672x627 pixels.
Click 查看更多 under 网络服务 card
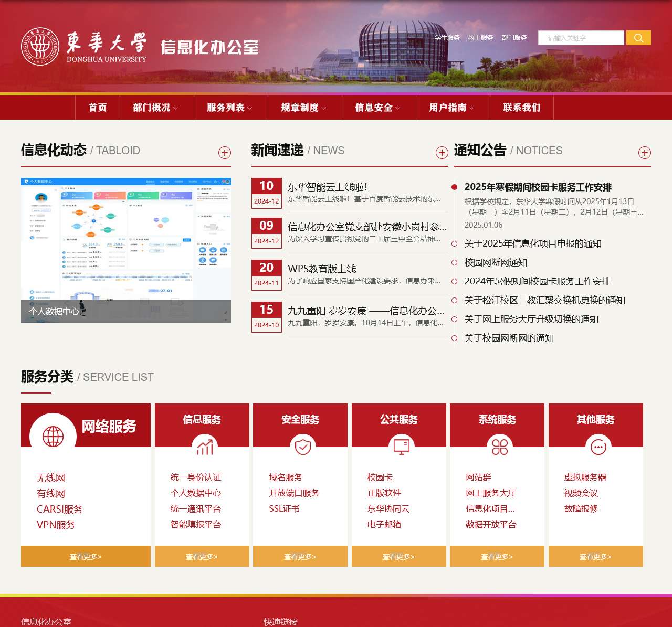click(x=86, y=557)
